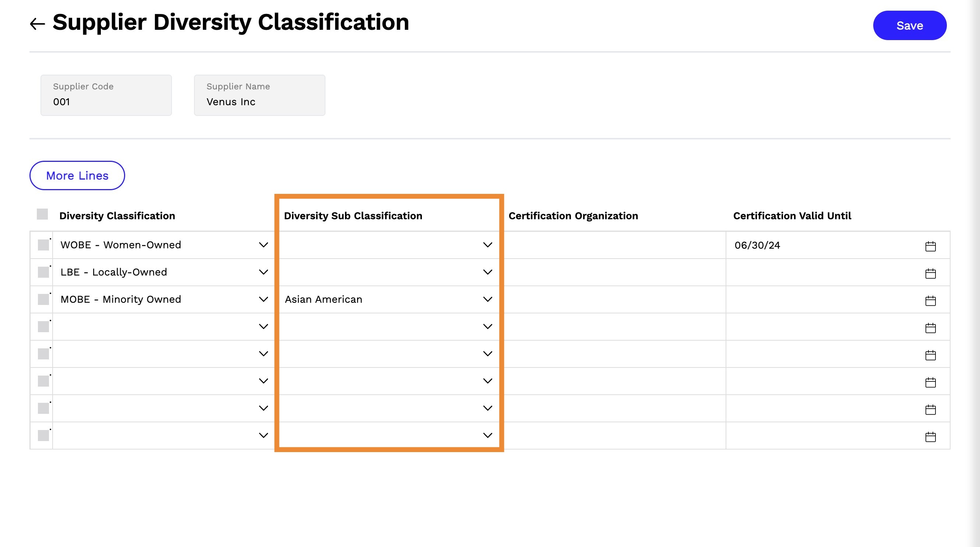980x547 pixels.
Task: Check the select-all header checkbox
Action: click(x=42, y=214)
